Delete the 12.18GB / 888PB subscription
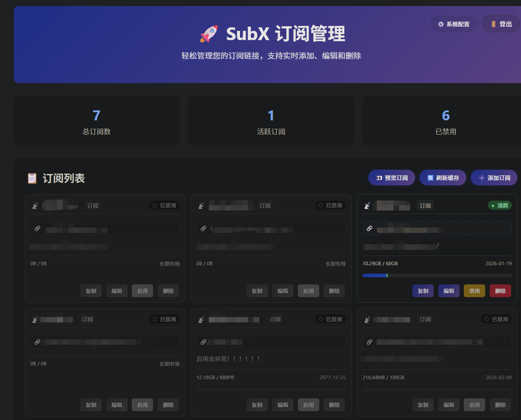 pos(334,405)
